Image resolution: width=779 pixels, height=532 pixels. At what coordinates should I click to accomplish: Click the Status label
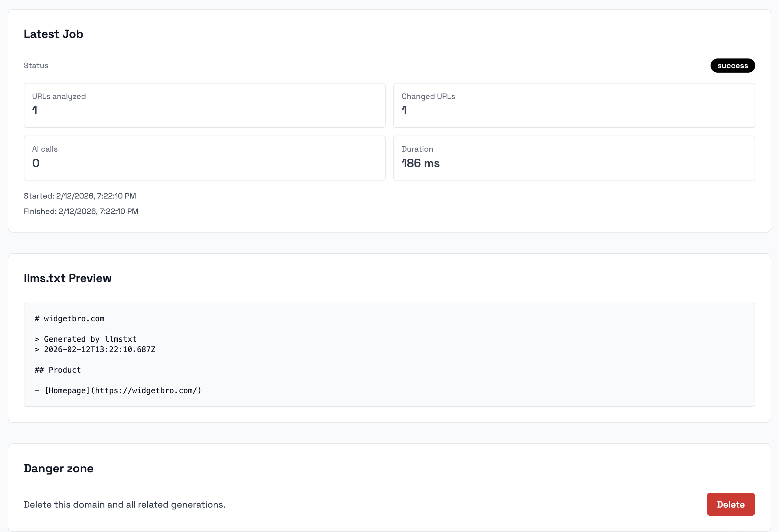coord(36,66)
